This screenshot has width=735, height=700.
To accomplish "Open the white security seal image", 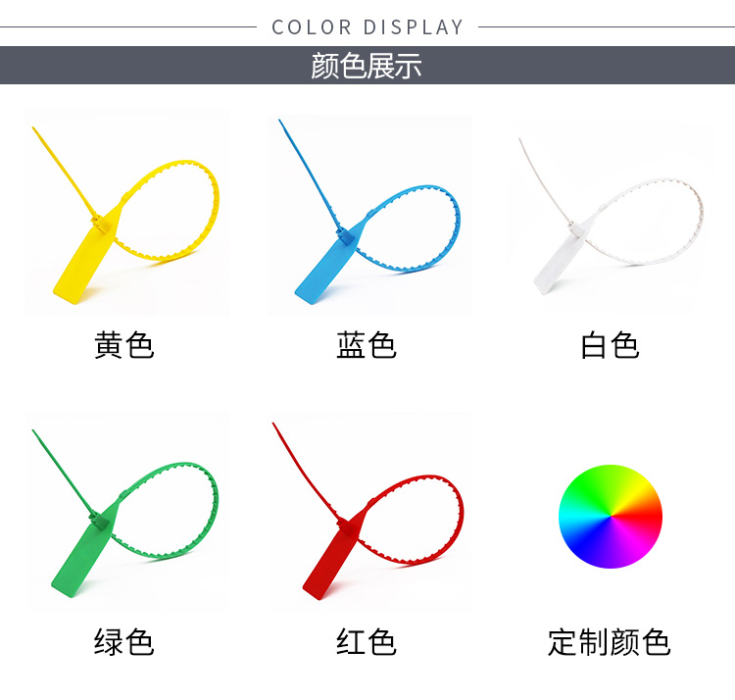I will [x=611, y=216].
